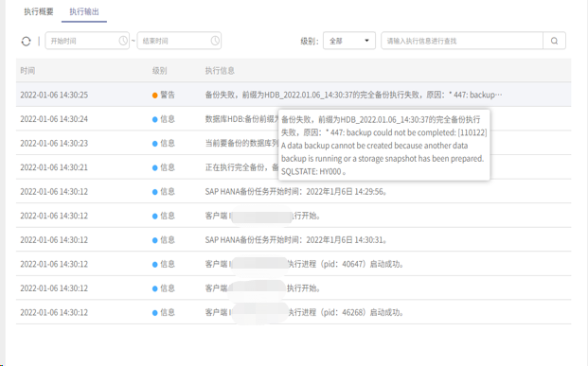The height and width of the screenshot is (366, 588).
Task: Click the 信息 badge in the 14:30:23 row
Action: tap(164, 144)
